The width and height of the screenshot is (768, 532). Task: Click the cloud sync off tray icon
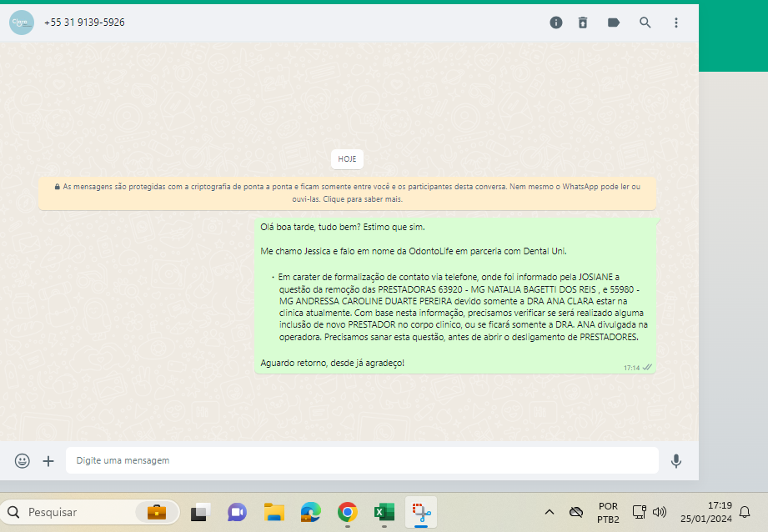point(576,513)
